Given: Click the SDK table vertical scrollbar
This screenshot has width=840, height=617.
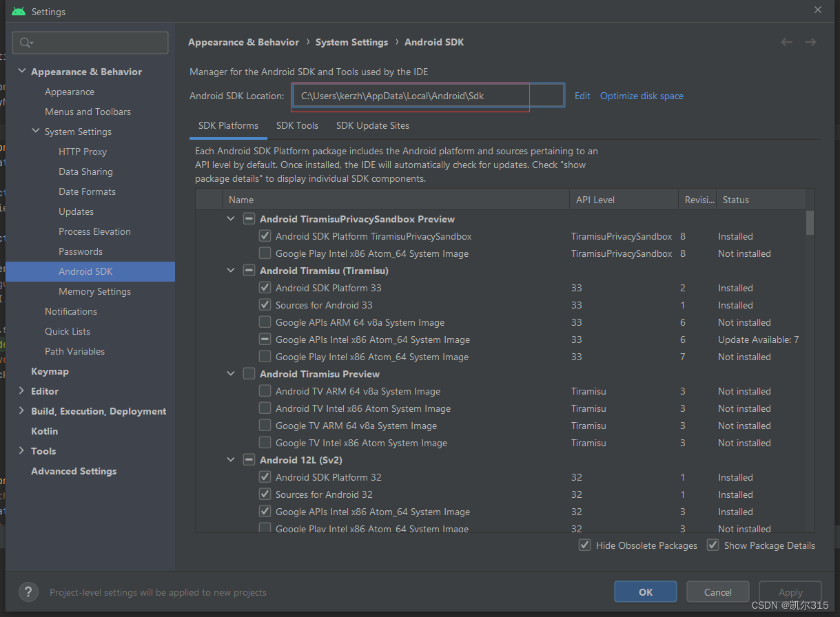Looking at the screenshot, I should point(810,223).
